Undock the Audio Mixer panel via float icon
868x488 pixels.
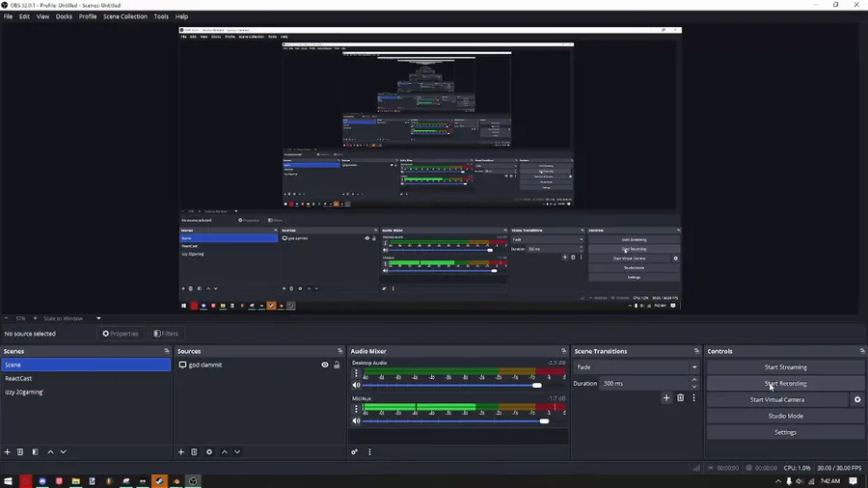pos(563,351)
